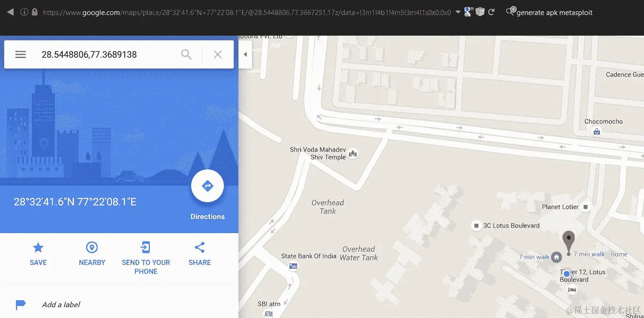Collapse the side panel arrow

(x=245, y=54)
